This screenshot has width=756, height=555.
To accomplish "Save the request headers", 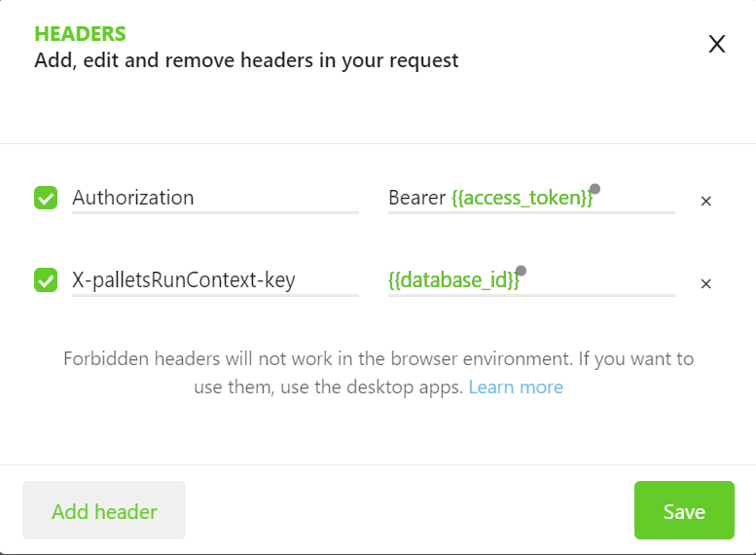I will (684, 510).
